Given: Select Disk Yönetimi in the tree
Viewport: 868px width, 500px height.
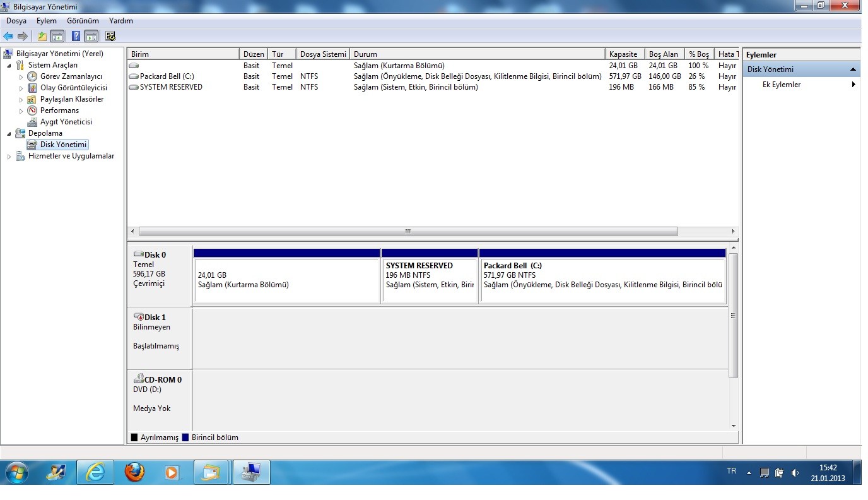Looking at the screenshot, I should click(x=63, y=145).
